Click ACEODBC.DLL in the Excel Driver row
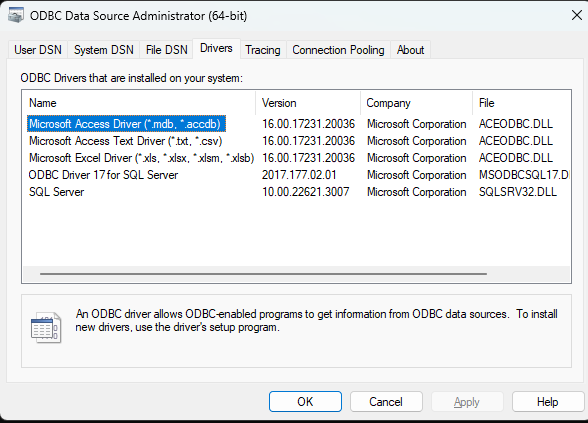Image resolution: width=588 pixels, height=423 pixels. pos(516,158)
